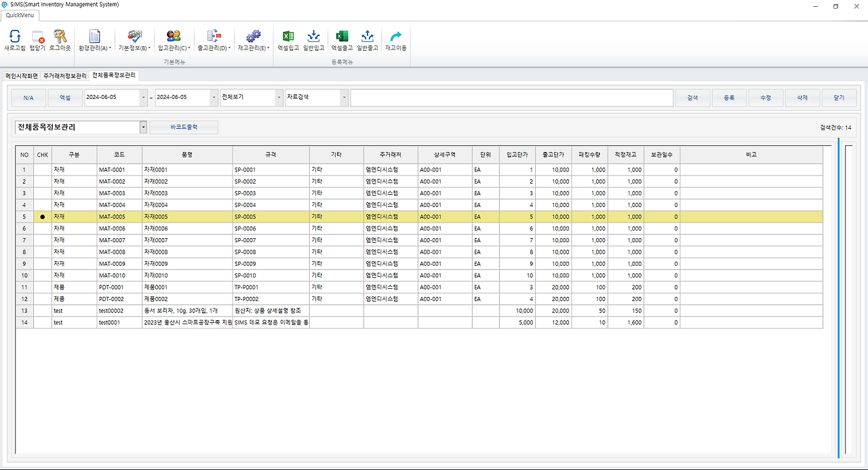Click the 1,600 적정재고 cell
This screenshot has height=470, width=868.
coord(625,323)
